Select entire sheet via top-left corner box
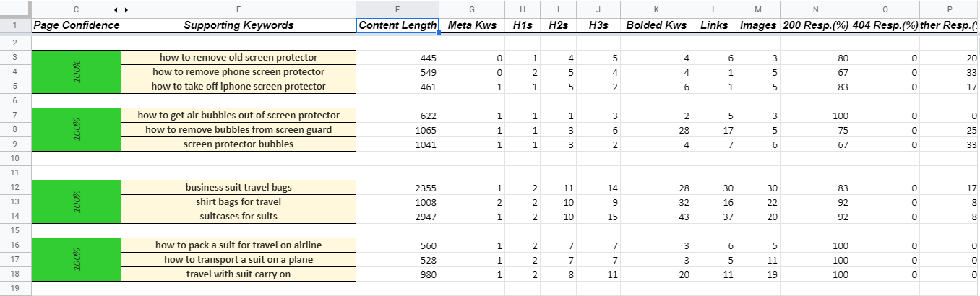The width and height of the screenshot is (980, 296). click(16, 9)
